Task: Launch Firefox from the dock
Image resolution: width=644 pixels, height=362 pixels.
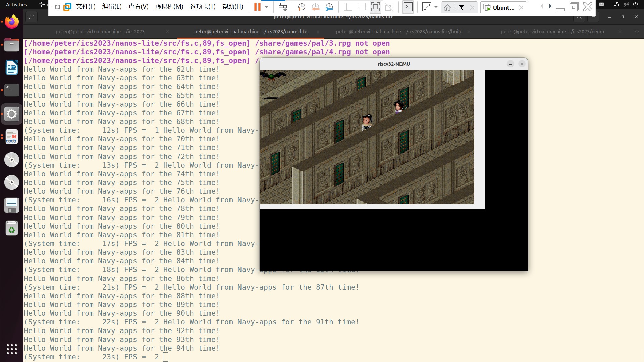Action: tap(12, 22)
